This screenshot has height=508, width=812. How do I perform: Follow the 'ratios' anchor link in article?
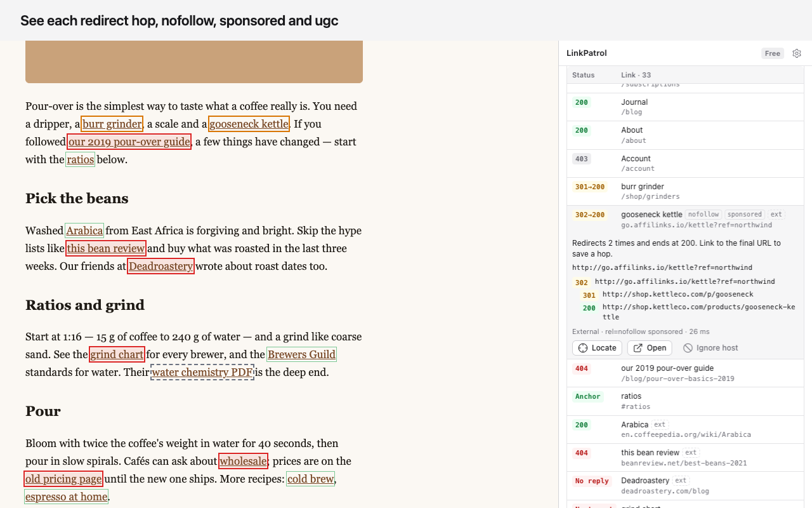pyautogui.click(x=80, y=159)
